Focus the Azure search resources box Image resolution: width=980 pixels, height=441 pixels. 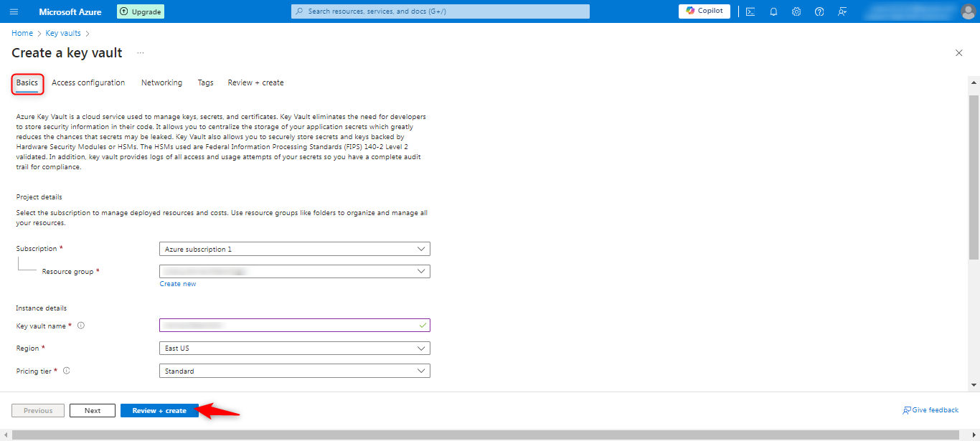tap(440, 11)
